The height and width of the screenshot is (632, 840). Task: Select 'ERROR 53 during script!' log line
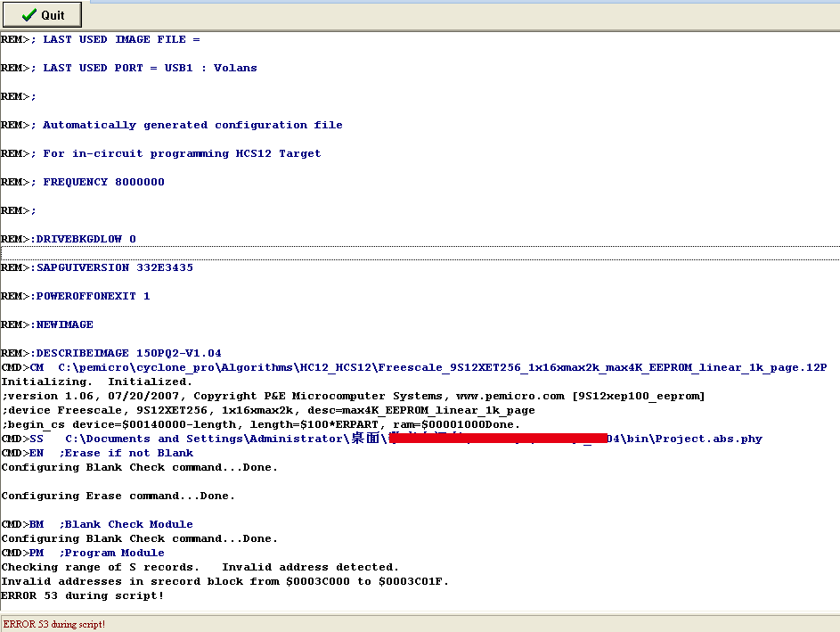coord(82,595)
